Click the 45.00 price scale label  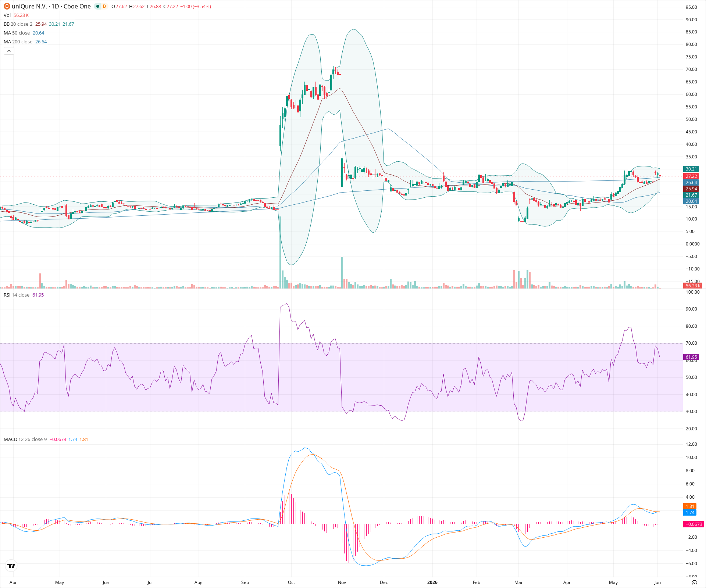[691, 132]
